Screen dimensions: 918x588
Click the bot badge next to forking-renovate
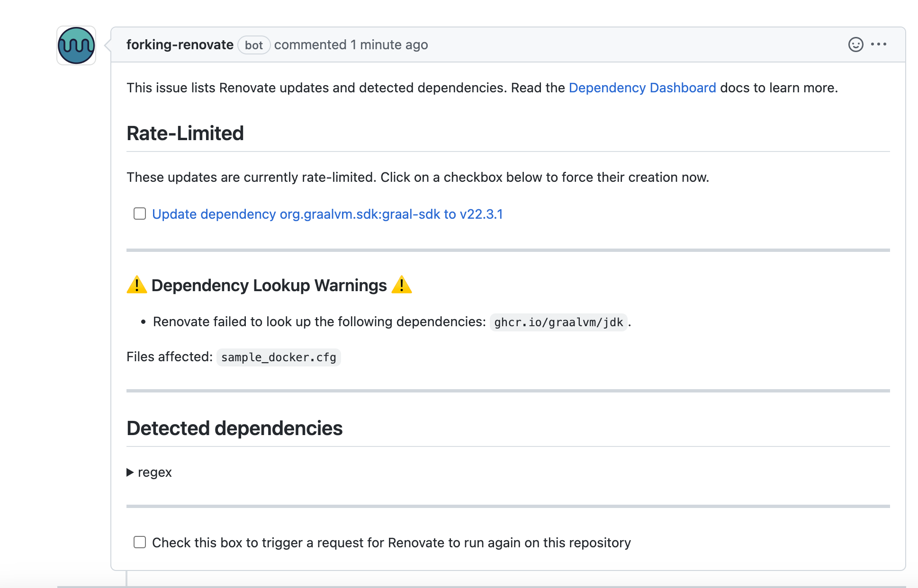coord(254,45)
